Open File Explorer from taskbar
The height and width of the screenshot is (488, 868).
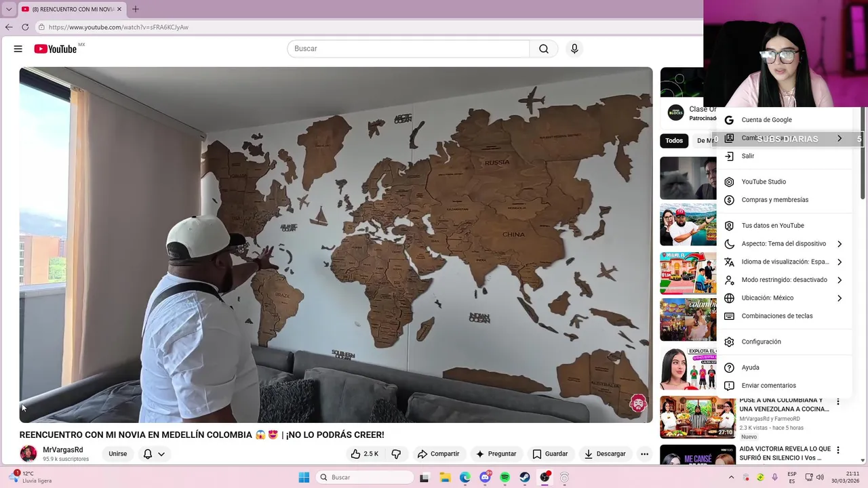[445, 477]
